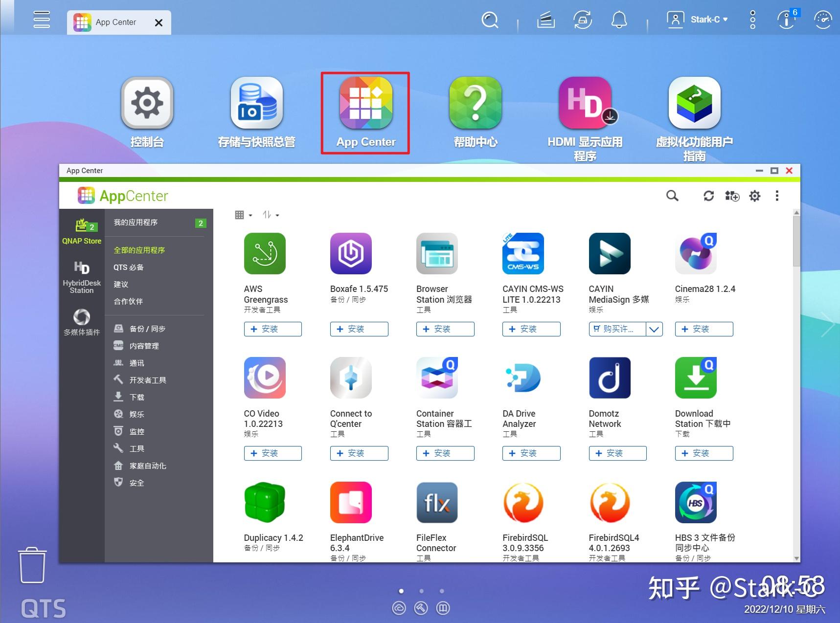Open event notifications bell
Image resolution: width=840 pixels, height=623 pixels.
pos(619,20)
